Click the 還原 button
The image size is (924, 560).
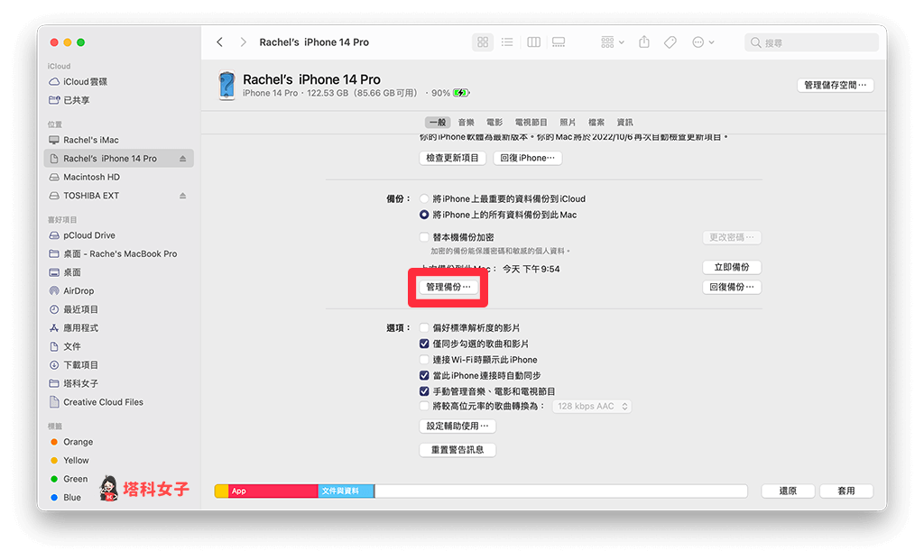(x=788, y=491)
